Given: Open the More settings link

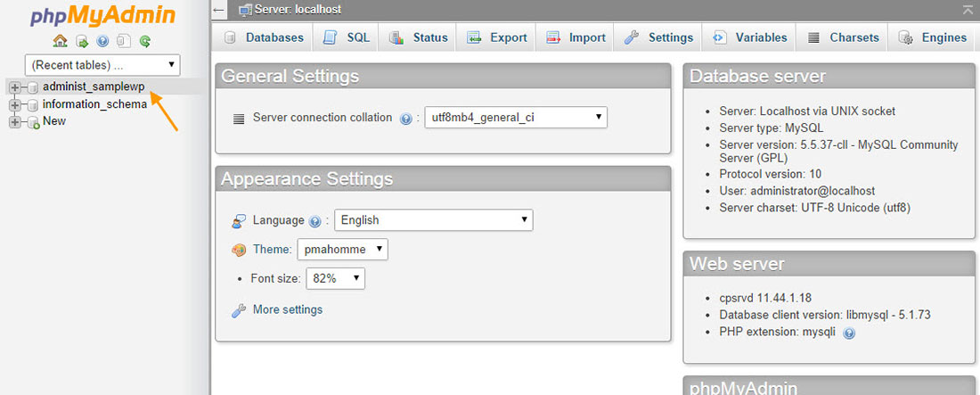Looking at the screenshot, I should 288,309.
